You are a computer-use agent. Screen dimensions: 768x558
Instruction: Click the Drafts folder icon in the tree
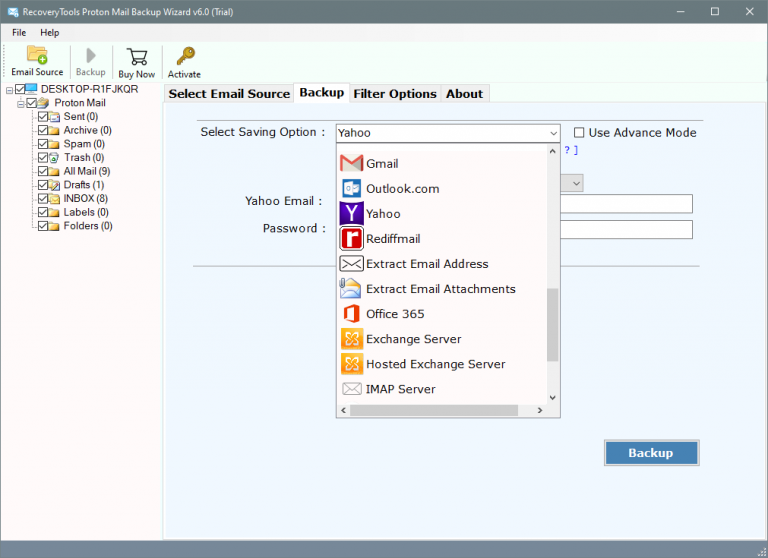[54, 185]
